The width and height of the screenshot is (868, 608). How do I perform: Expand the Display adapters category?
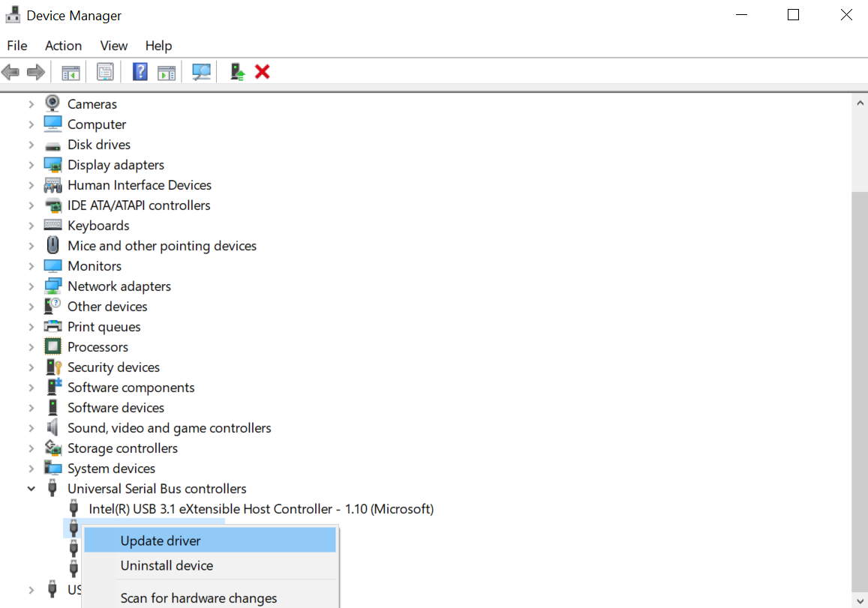click(x=31, y=164)
